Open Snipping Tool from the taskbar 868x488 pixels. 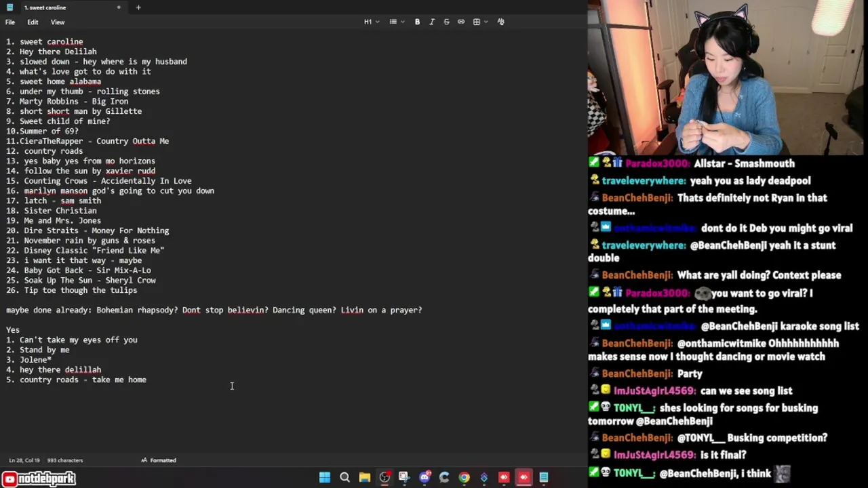404,477
